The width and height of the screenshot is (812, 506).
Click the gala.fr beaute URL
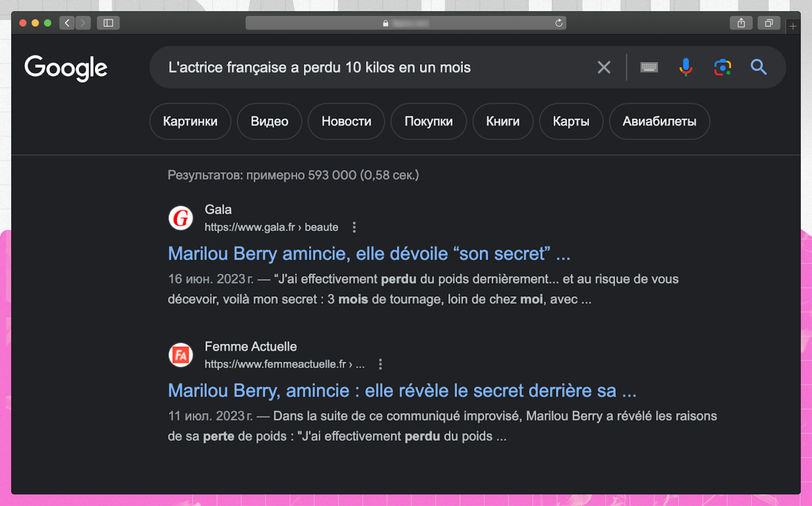tap(271, 227)
